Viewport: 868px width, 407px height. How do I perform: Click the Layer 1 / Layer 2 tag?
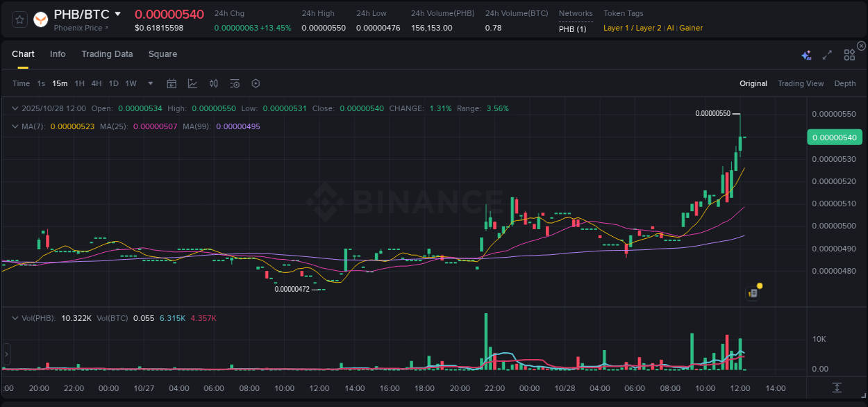pyautogui.click(x=631, y=28)
